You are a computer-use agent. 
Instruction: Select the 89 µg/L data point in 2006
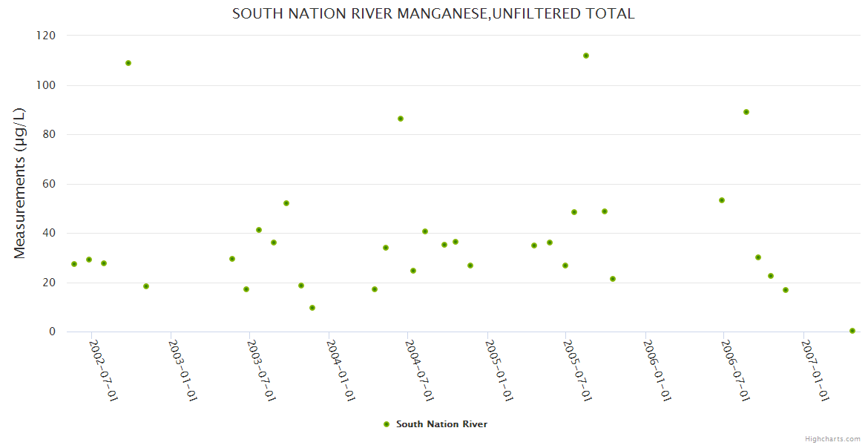click(x=746, y=112)
